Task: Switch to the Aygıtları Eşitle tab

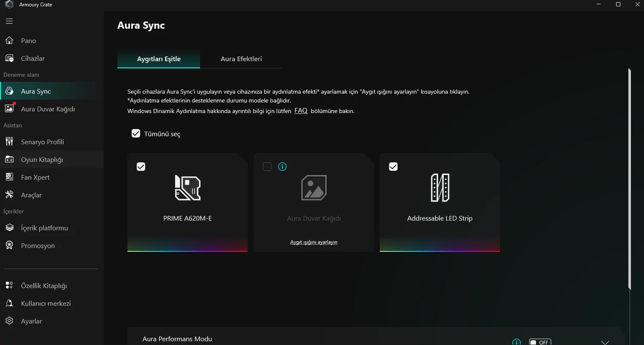Action: pyautogui.click(x=159, y=59)
